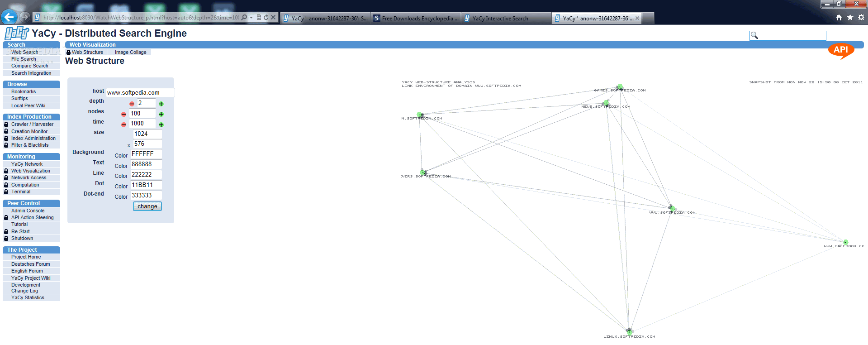The height and width of the screenshot is (345, 868).
Task: Edit Dot-end color value 333333
Action: (146, 195)
